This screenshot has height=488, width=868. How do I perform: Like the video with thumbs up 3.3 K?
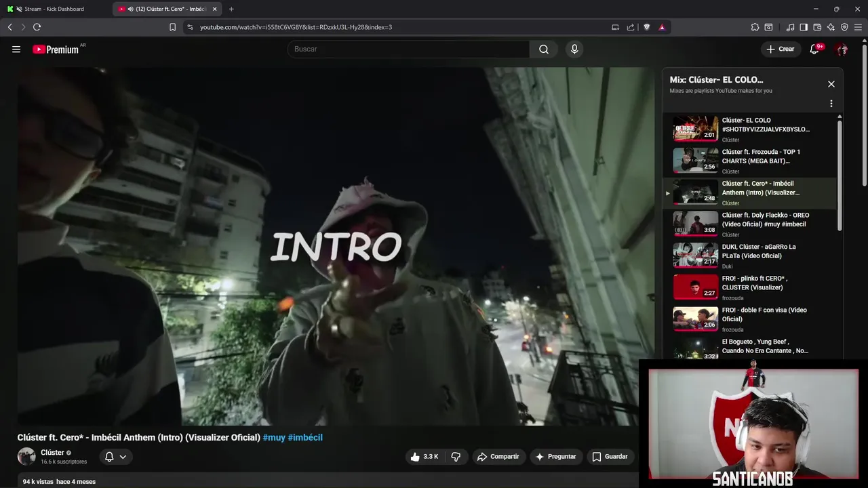[425, 457]
